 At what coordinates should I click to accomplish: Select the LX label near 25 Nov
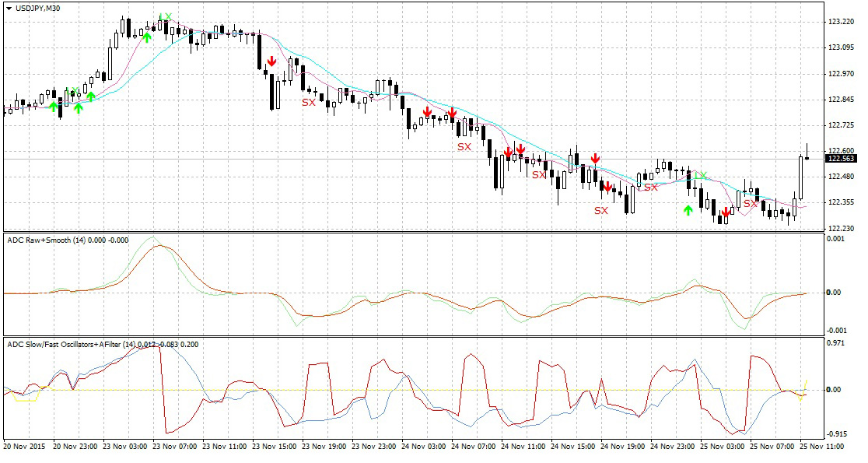click(x=702, y=176)
